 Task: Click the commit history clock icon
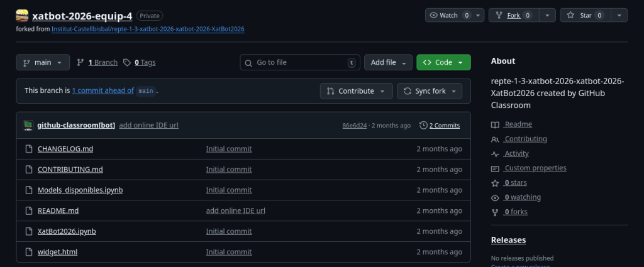tap(423, 125)
